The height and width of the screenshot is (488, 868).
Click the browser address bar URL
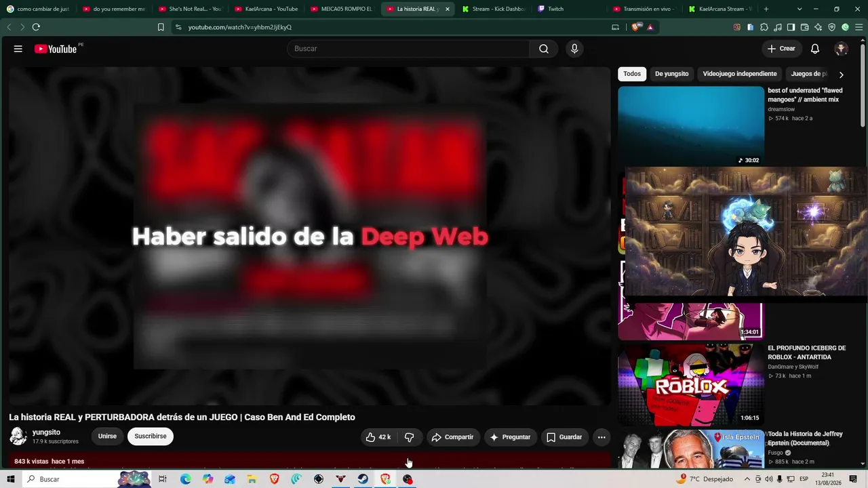[x=240, y=27]
